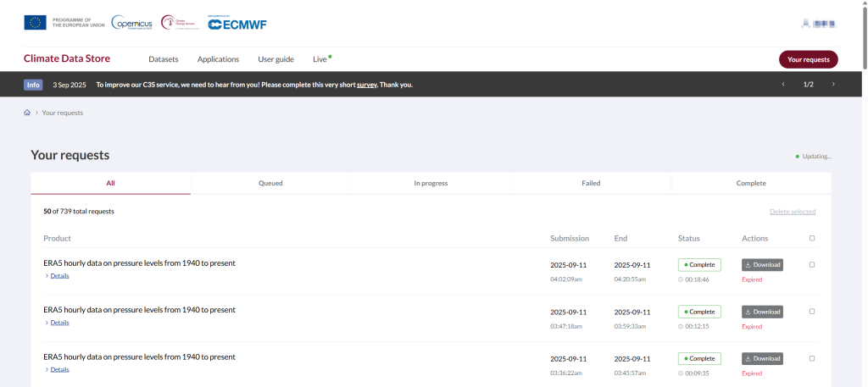Select the 03:47:18am request checkbox
Image resolution: width=868 pixels, height=387 pixels.
tap(812, 312)
